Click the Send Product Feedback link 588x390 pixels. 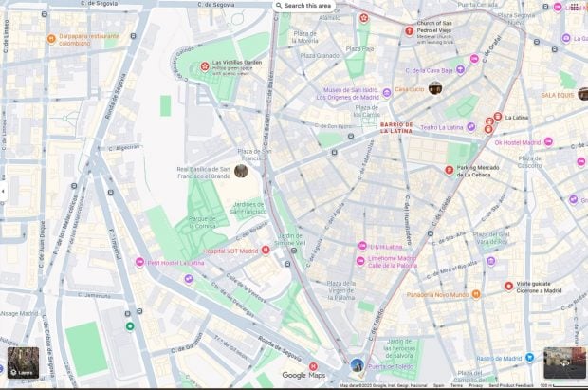click(x=511, y=385)
